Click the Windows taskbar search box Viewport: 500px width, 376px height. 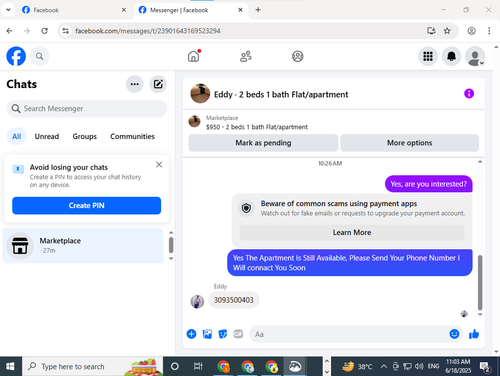point(92,366)
